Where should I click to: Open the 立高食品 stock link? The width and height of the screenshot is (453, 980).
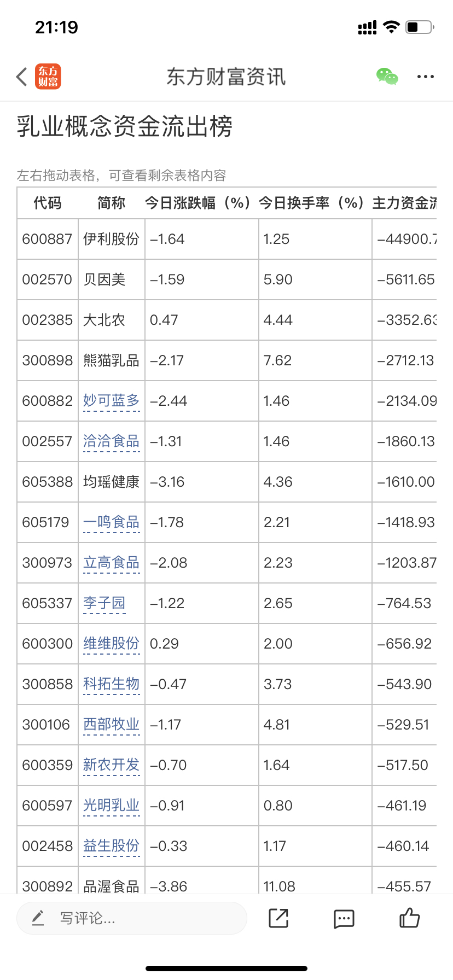click(112, 563)
